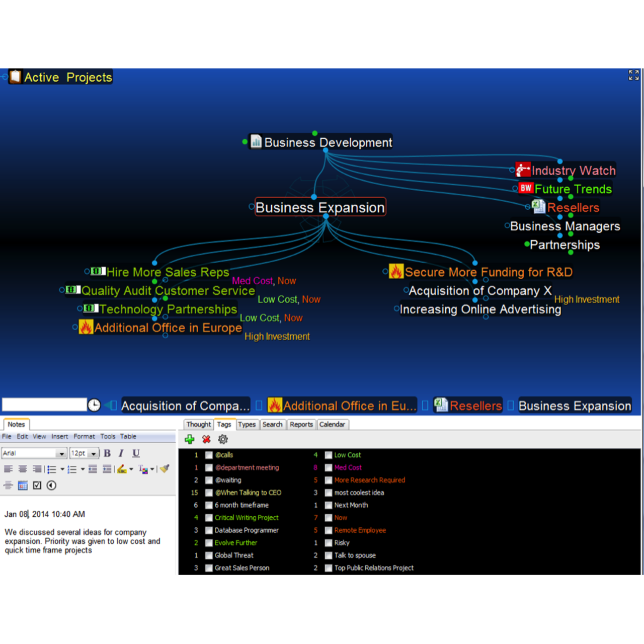The height and width of the screenshot is (644, 644).
Task: Click the search input field above Notes
Action: pyautogui.click(x=44, y=405)
